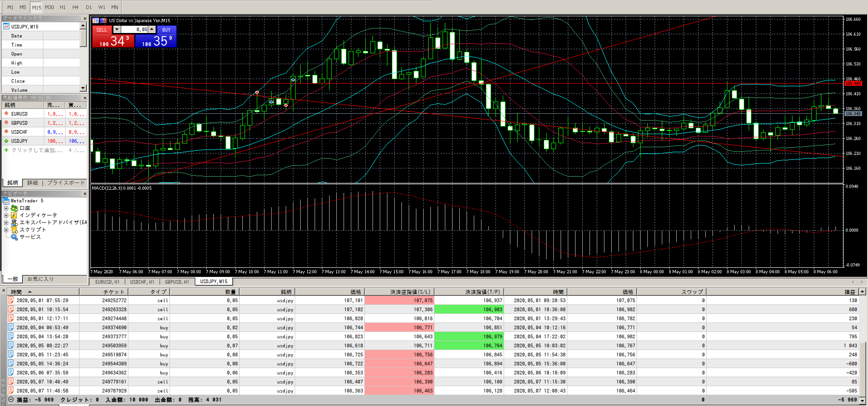Switch to EURUSD,H1 chart tab
The width and height of the screenshot is (868, 406).
pos(108,282)
